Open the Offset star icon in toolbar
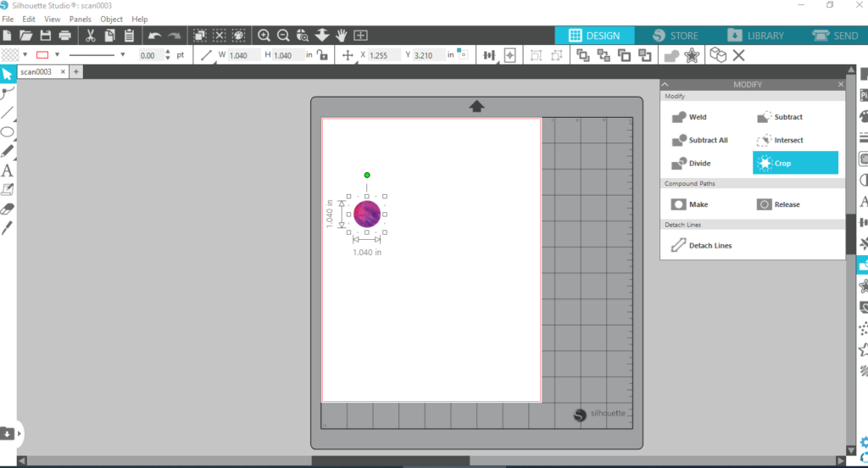This screenshot has height=468, width=868. point(692,55)
